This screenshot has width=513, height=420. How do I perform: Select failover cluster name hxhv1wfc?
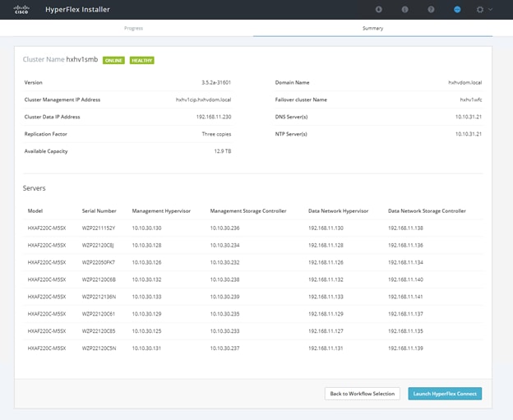pos(471,99)
